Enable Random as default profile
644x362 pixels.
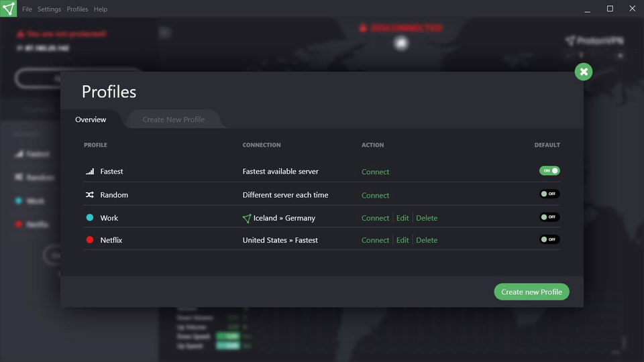549,194
